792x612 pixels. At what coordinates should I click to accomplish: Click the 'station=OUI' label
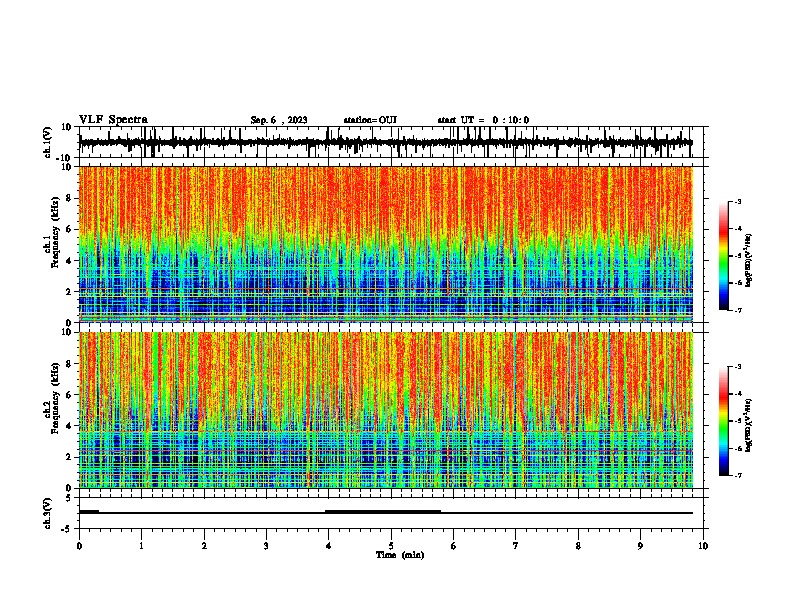pyautogui.click(x=370, y=120)
